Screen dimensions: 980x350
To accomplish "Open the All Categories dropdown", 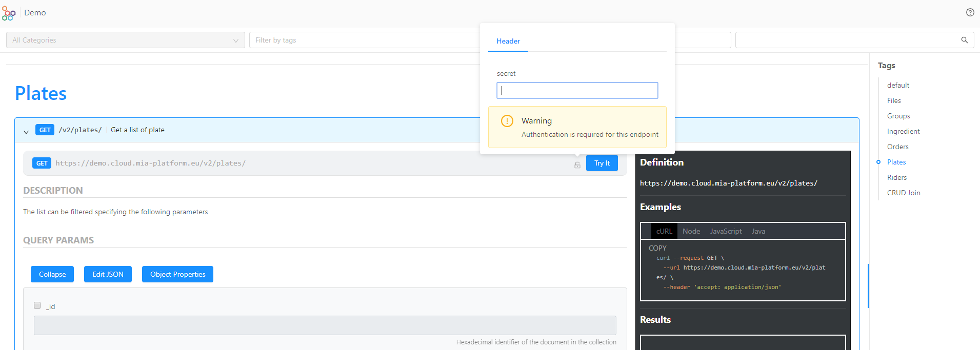I will click(125, 40).
